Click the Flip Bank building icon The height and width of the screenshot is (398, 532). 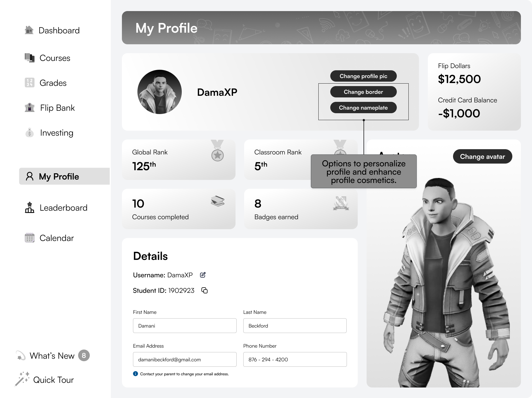(30, 107)
